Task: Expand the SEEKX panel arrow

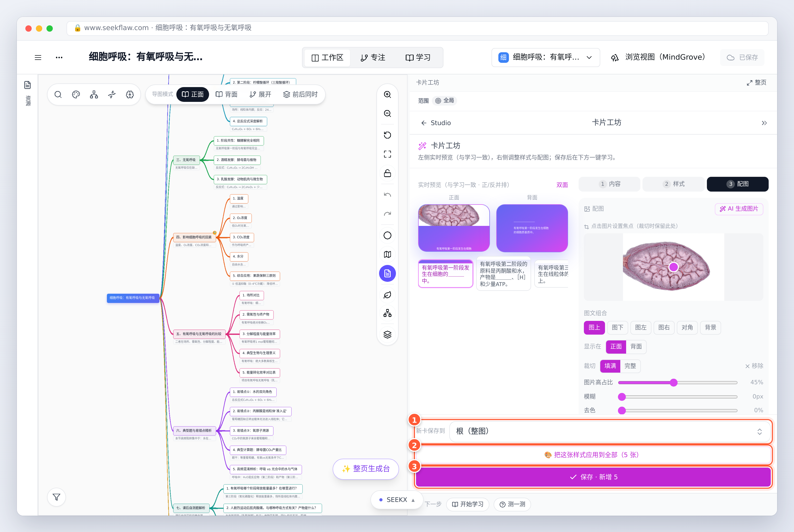Action: 413,500
